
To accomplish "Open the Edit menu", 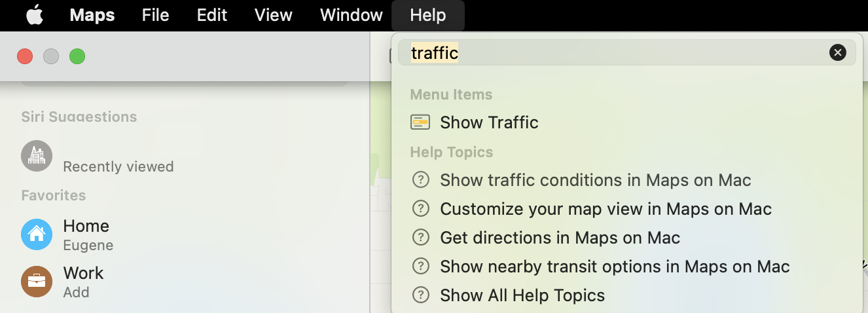I will pos(212,15).
